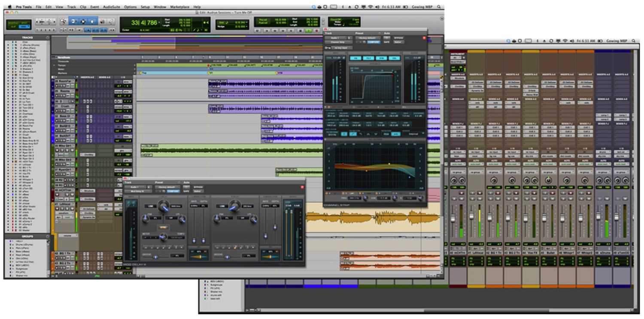644x319 pixels.
Task: Open the Track menu in the menu bar
Action: [x=71, y=6]
